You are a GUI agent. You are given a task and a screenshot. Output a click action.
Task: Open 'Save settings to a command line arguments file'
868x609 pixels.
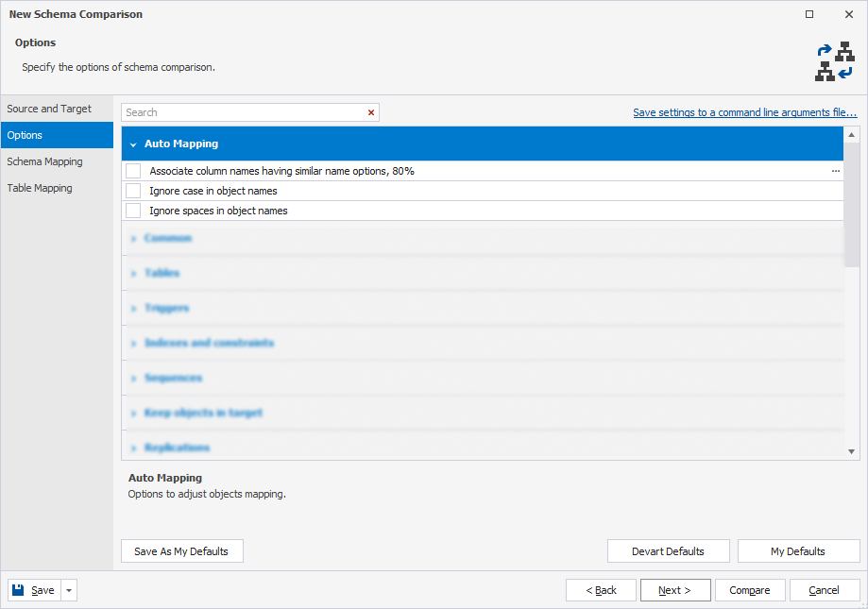(x=744, y=111)
